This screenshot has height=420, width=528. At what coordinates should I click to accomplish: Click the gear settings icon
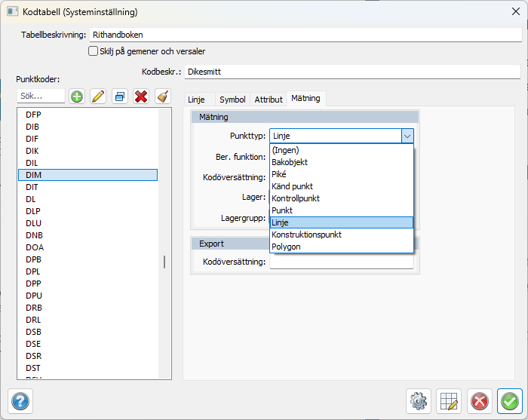pos(419,401)
